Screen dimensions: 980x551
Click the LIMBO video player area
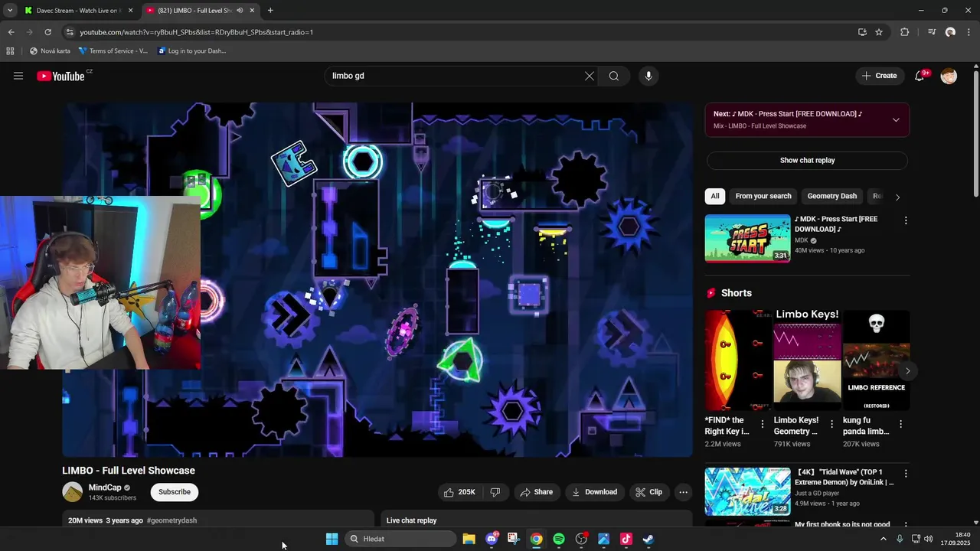377,279
